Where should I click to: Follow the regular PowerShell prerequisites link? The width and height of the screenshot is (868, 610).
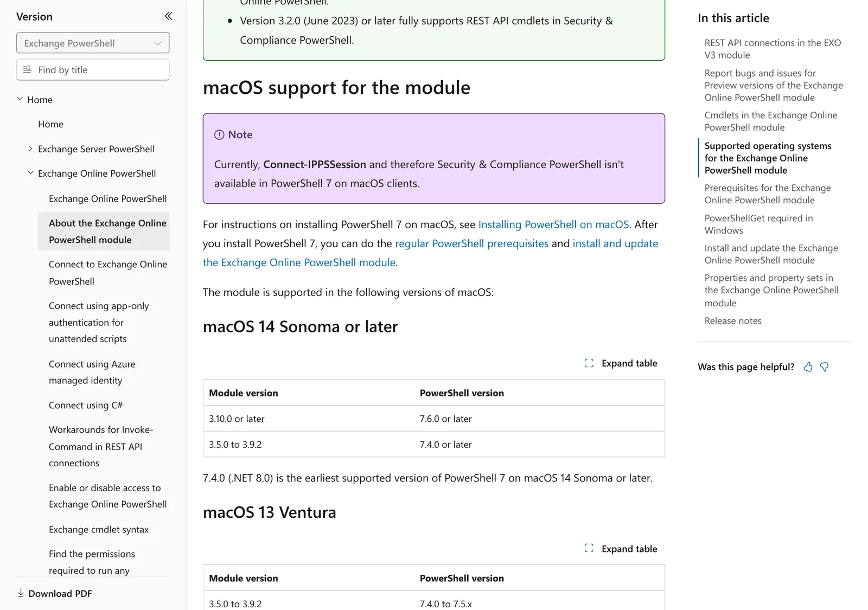click(x=471, y=243)
